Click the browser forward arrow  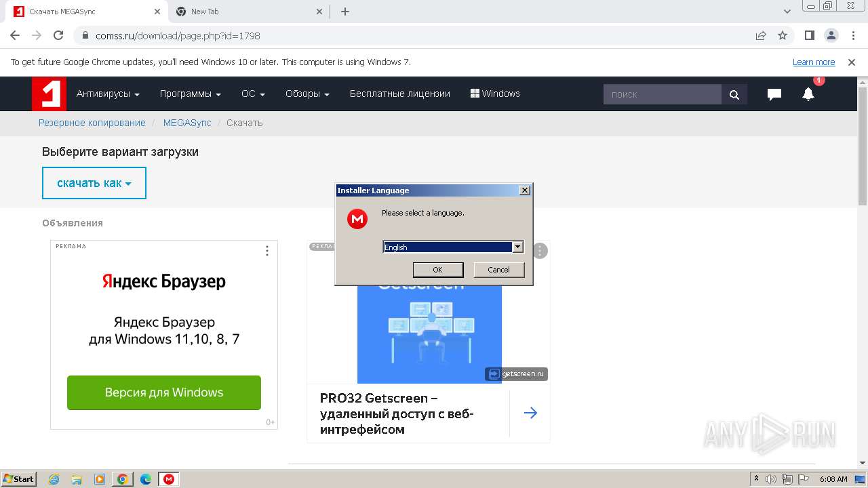[x=37, y=35]
